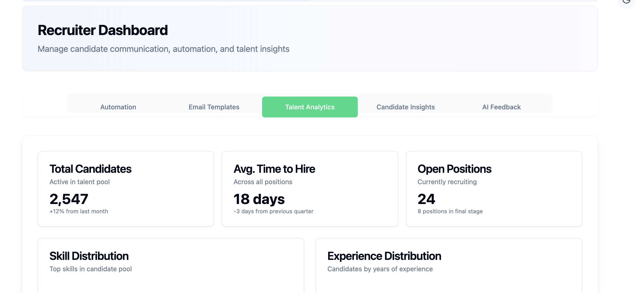Select the Talent Analytics tab

point(309,107)
